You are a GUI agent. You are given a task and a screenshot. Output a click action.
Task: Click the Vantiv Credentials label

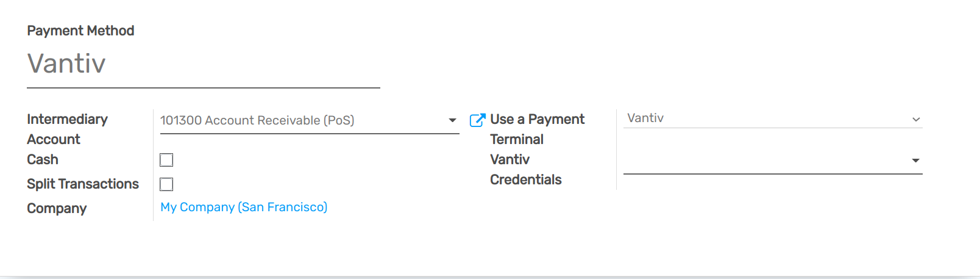(525, 169)
